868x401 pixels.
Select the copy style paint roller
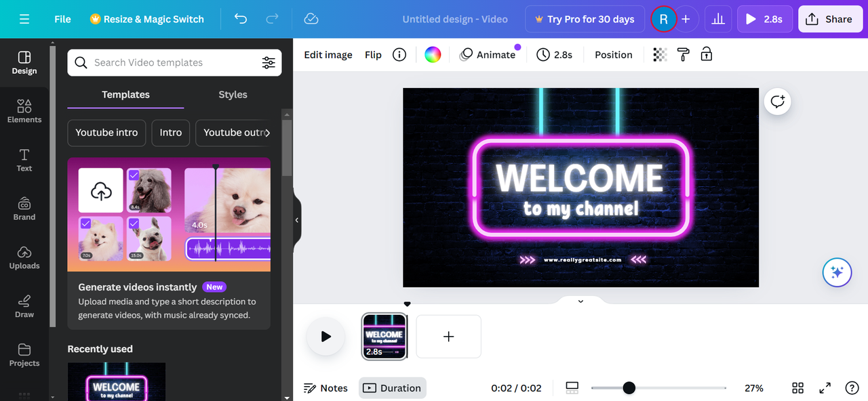[684, 55]
